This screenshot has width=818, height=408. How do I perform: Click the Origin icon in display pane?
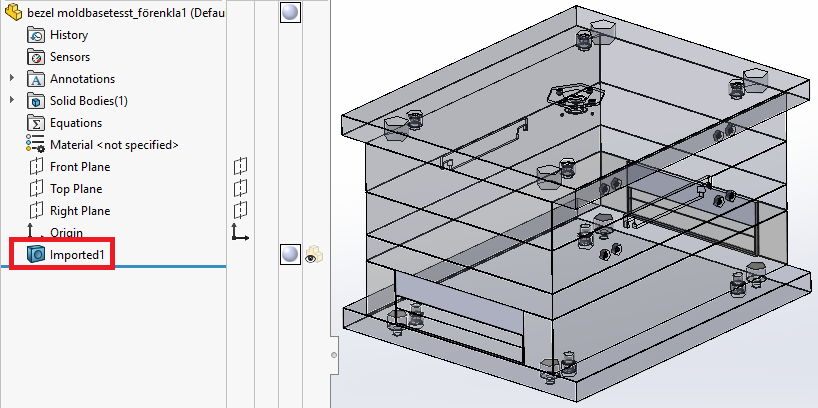[240, 232]
